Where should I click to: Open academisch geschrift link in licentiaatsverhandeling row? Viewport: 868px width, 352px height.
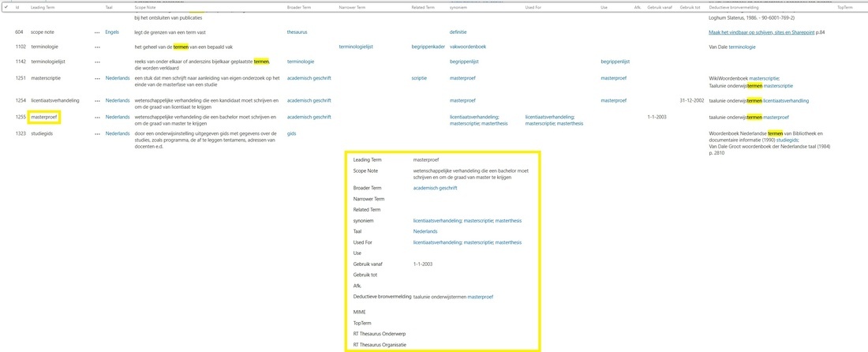pyautogui.click(x=309, y=100)
